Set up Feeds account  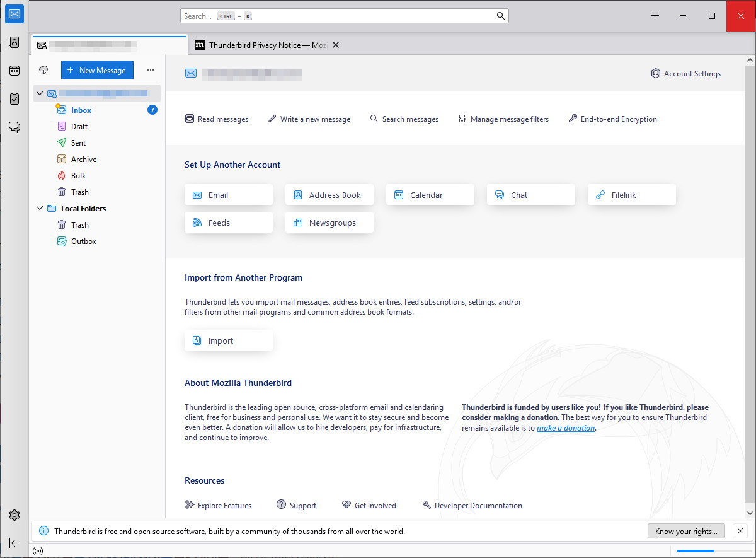229,223
